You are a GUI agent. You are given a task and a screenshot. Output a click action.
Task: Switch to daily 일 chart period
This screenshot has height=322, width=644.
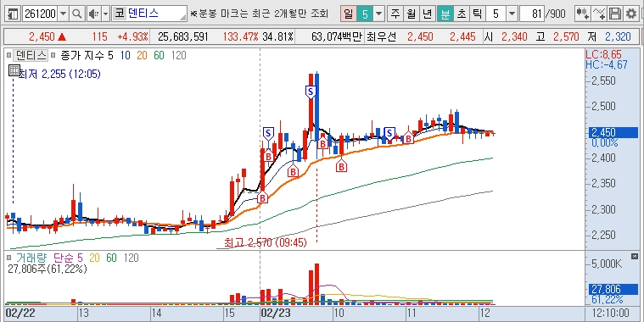point(348,14)
